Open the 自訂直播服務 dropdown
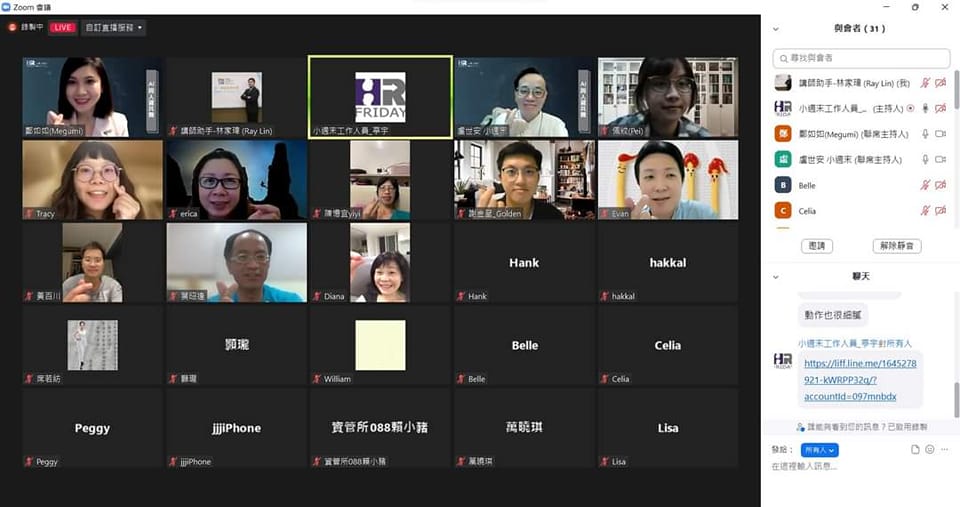This screenshot has height=507, width=960. tap(113, 27)
